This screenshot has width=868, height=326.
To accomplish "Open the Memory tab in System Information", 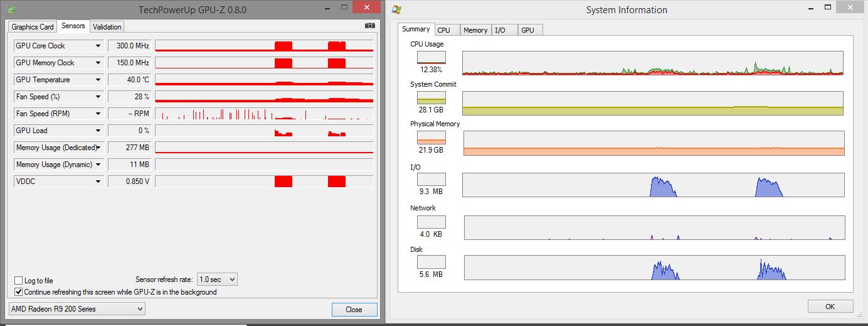I will (x=476, y=30).
